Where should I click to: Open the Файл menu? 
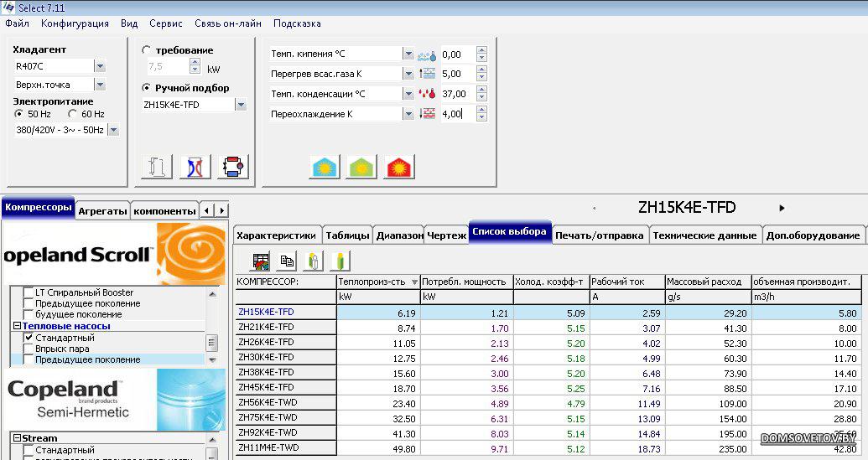coord(17,23)
